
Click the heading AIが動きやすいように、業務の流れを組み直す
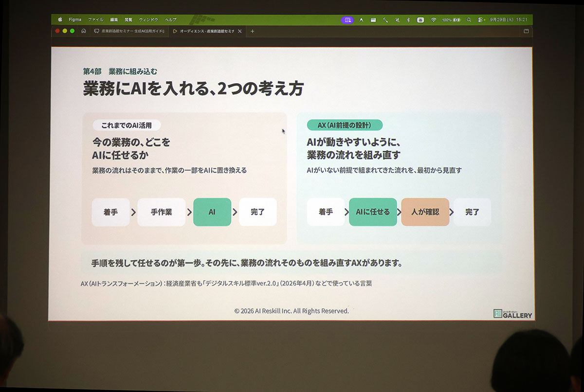(x=354, y=149)
